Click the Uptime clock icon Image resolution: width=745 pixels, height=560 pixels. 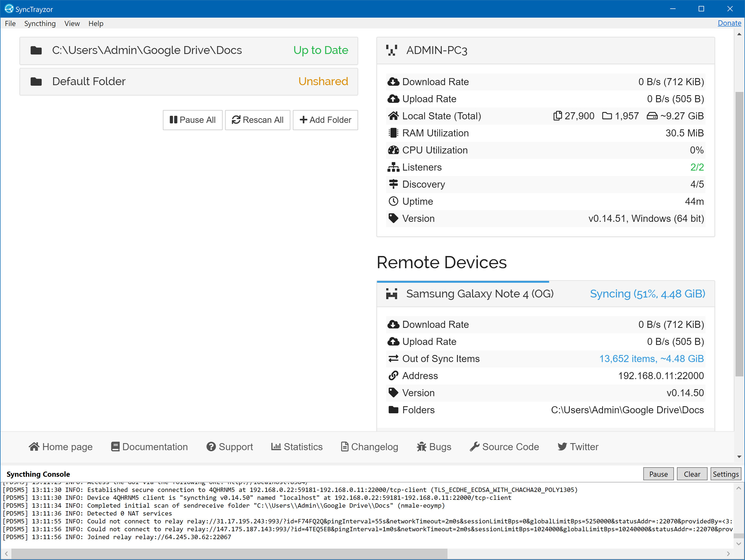coord(393,201)
